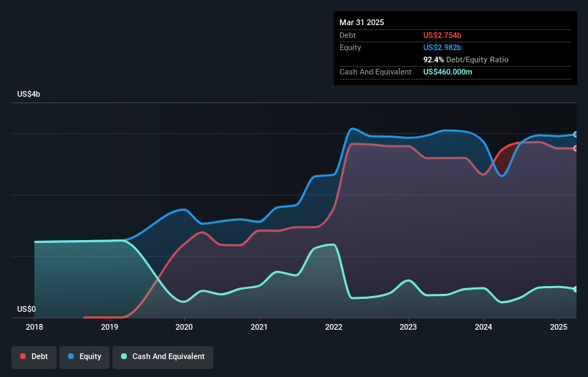Select the red Debt endpoint marker on chart
The width and height of the screenshot is (588, 377).
coord(576,148)
